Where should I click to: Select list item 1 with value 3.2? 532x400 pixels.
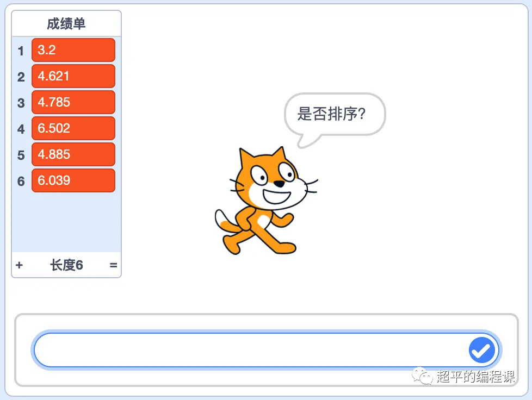tap(73, 50)
